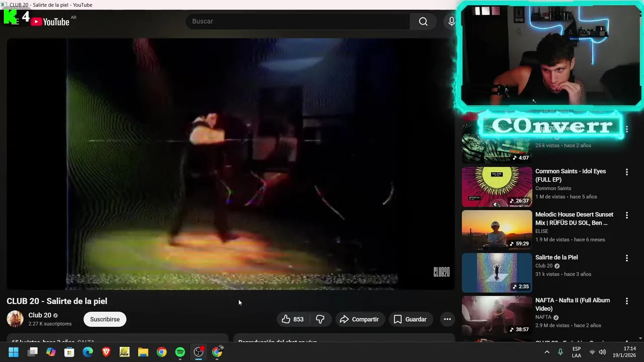Open options menu for the 4:07 video
The image size is (644, 362).
(x=626, y=129)
